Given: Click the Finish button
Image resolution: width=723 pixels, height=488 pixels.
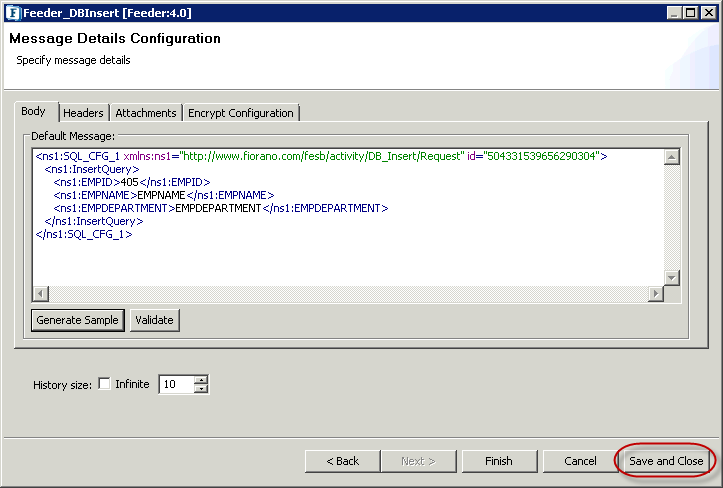Looking at the screenshot, I should (x=498, y=461).
